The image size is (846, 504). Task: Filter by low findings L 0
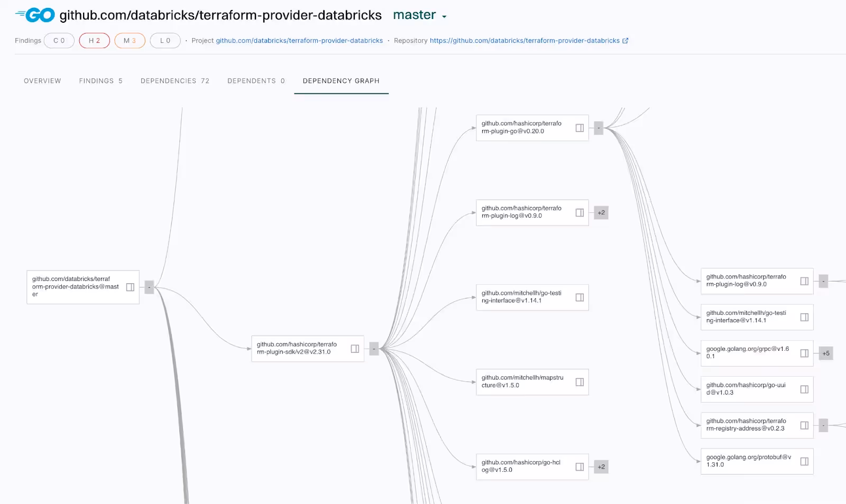click(165, 41)
